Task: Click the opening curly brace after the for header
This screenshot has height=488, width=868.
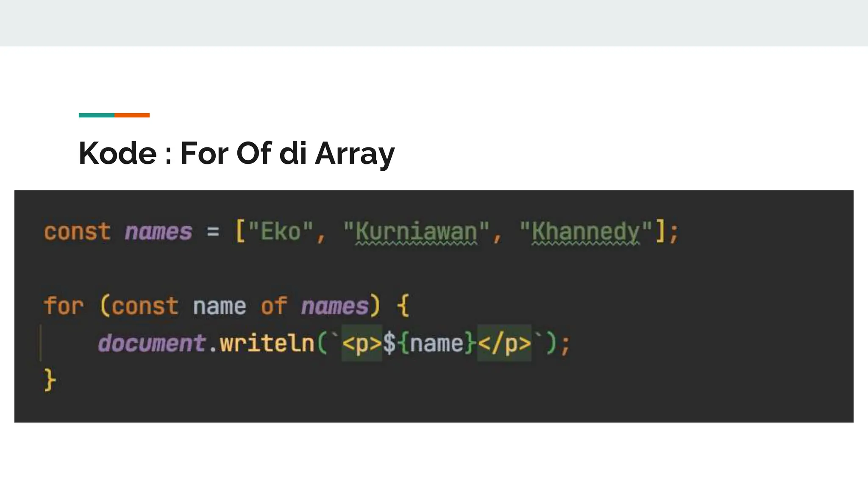Action: [403, 306]
